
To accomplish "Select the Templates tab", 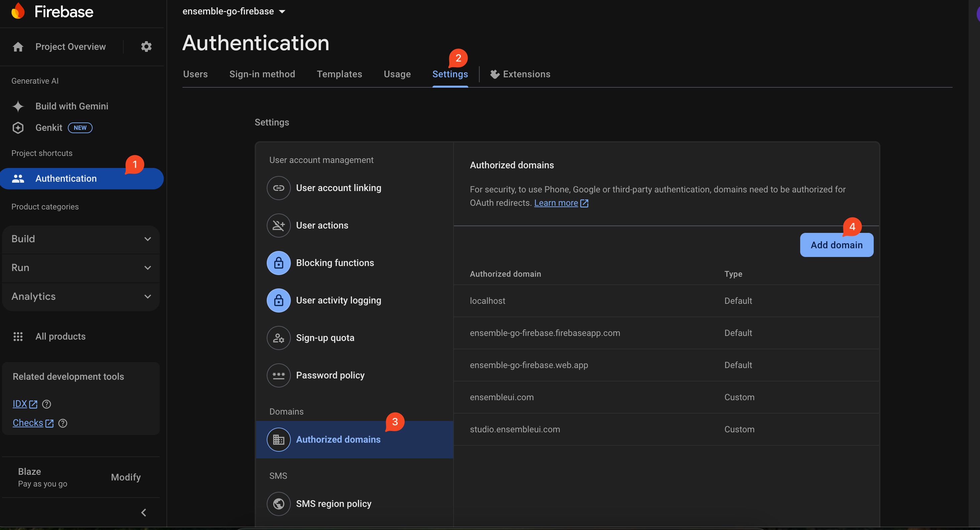I will pos(339,74).
